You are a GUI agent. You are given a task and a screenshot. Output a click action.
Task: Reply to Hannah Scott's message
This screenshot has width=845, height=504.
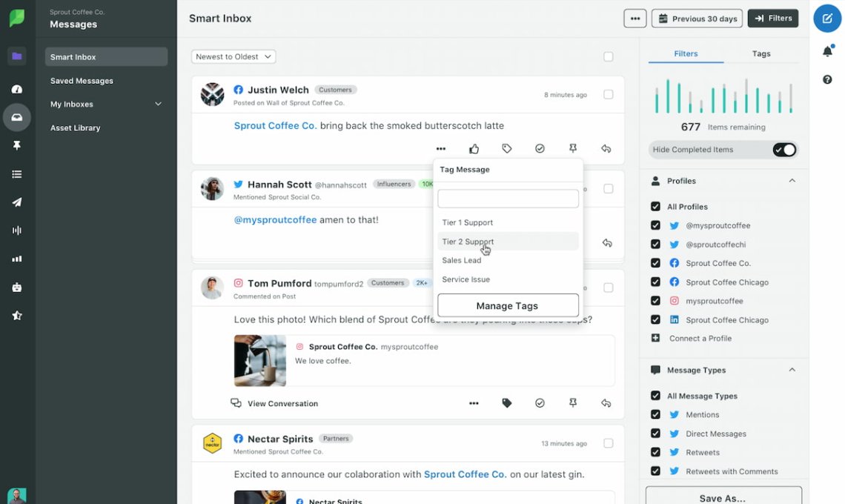coord(607,243)
